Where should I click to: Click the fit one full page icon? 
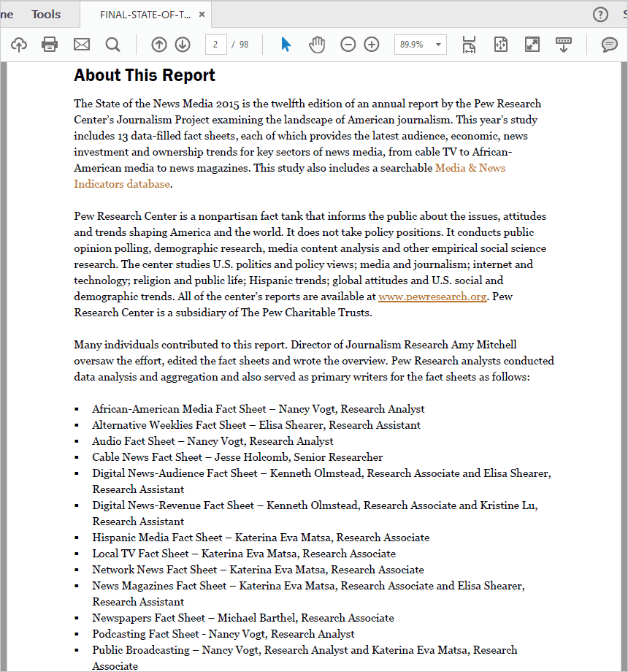tap(501, 44)
